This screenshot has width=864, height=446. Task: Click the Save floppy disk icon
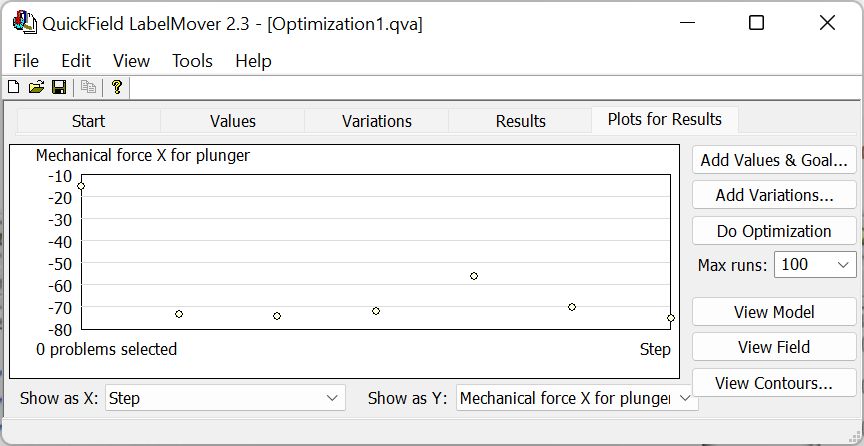pos(58,88)
